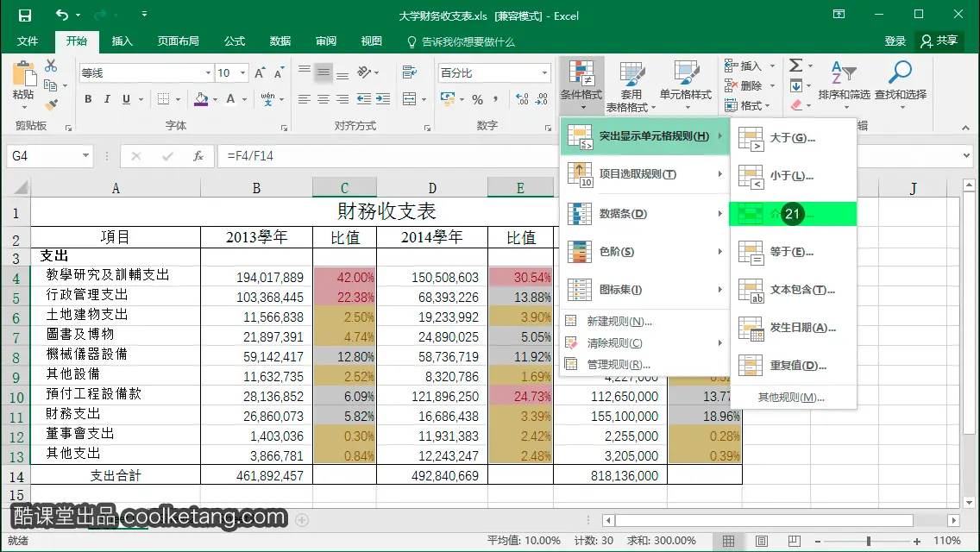
Task: Select cell containing 42.00%
Action: coord(344,278)
